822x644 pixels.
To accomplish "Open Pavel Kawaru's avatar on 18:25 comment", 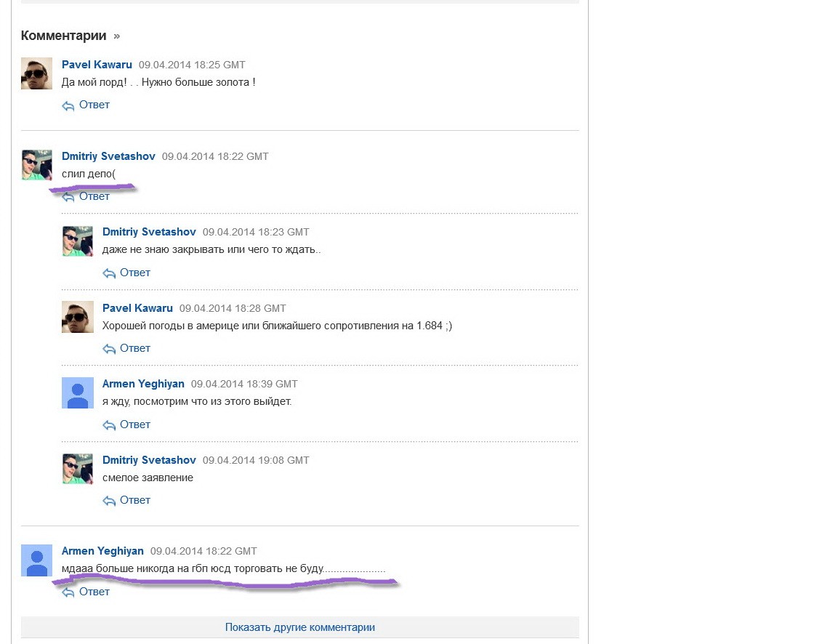I will coord(36,73).
